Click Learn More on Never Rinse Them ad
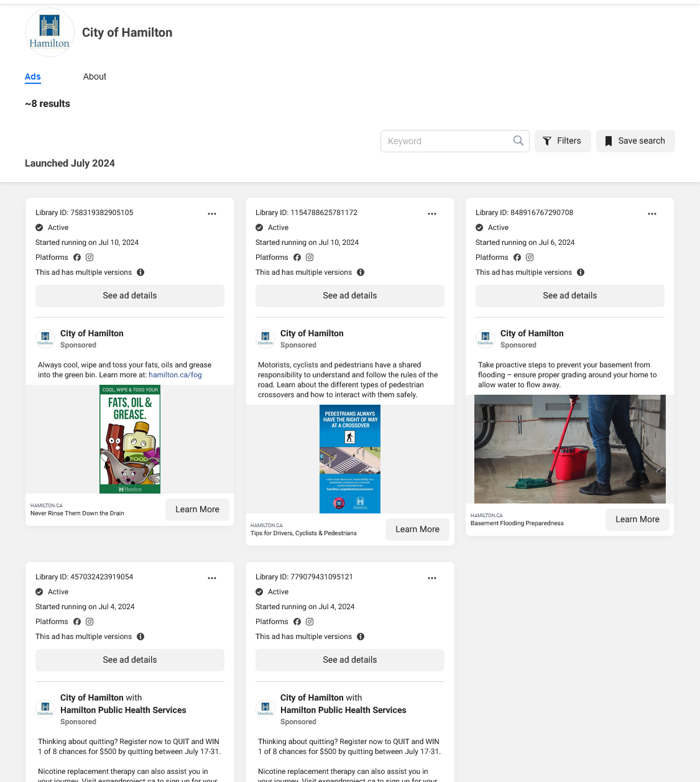 click(x=197, y=510)
